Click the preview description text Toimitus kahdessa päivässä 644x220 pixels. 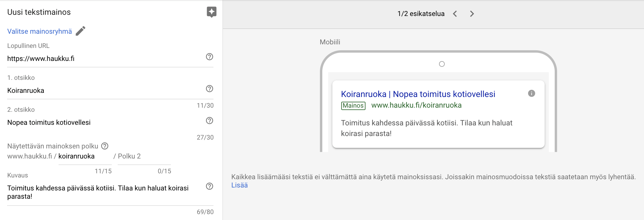(427, 128)
